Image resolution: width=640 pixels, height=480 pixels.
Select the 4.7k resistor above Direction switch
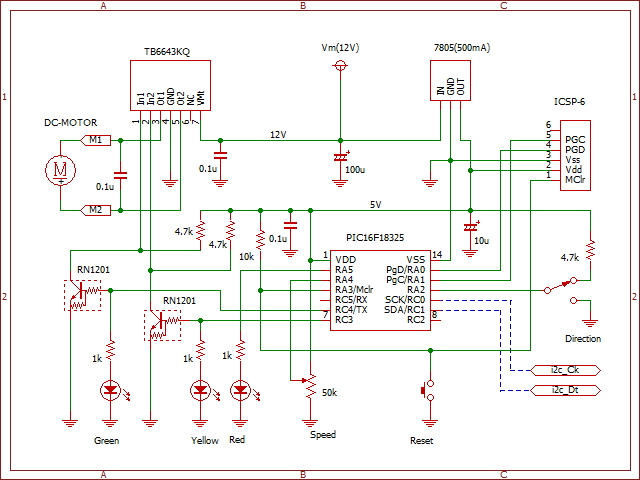(x=590, y=251)
